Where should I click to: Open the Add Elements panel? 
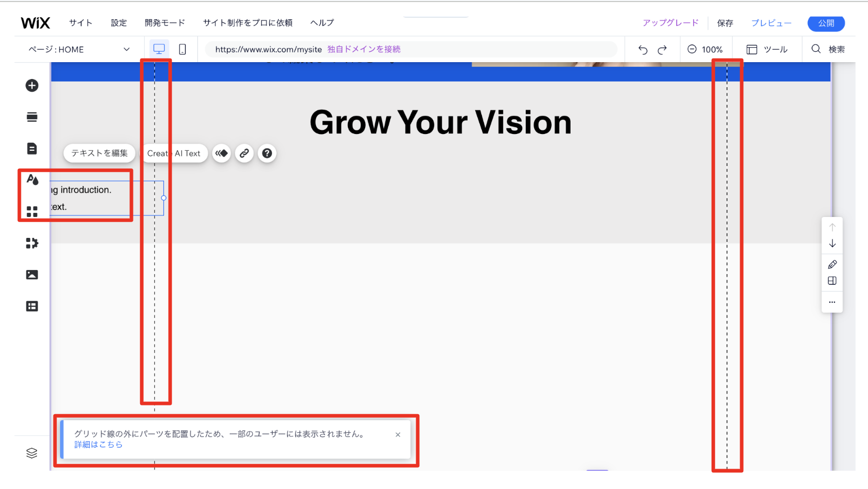point(32,86)
